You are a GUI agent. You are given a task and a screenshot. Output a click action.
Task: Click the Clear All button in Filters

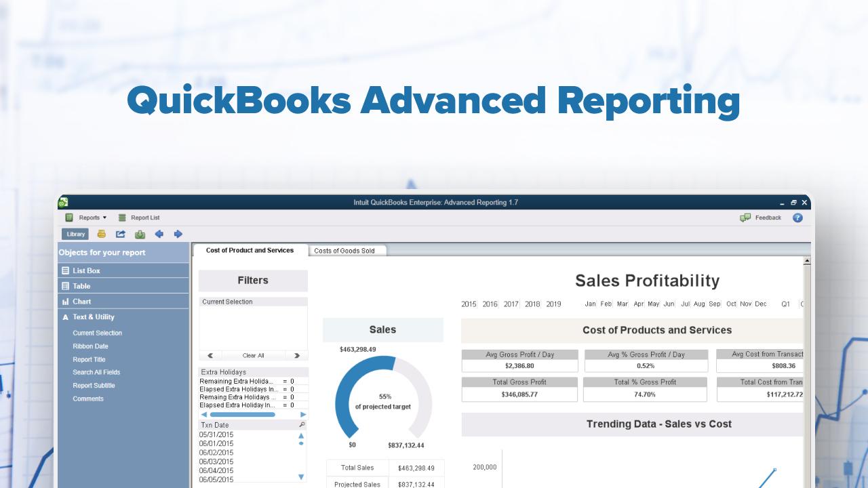pos(254,355)
